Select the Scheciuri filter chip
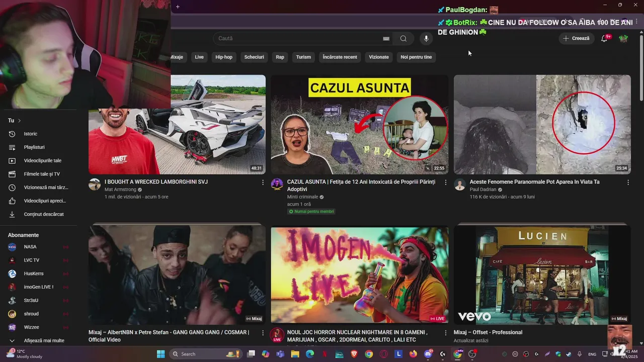Screen dimensions: 644x362 (x=254, y=57)
